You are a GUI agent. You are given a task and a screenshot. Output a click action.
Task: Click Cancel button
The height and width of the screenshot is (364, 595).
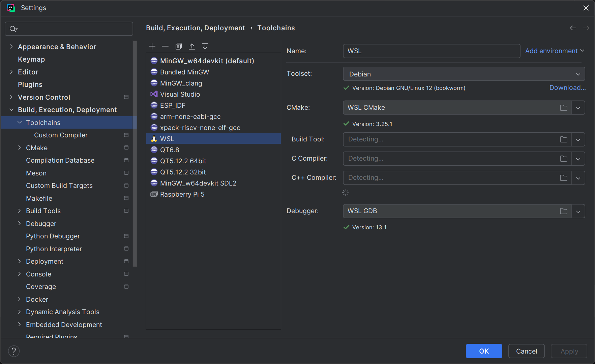[x=526, y=351]
